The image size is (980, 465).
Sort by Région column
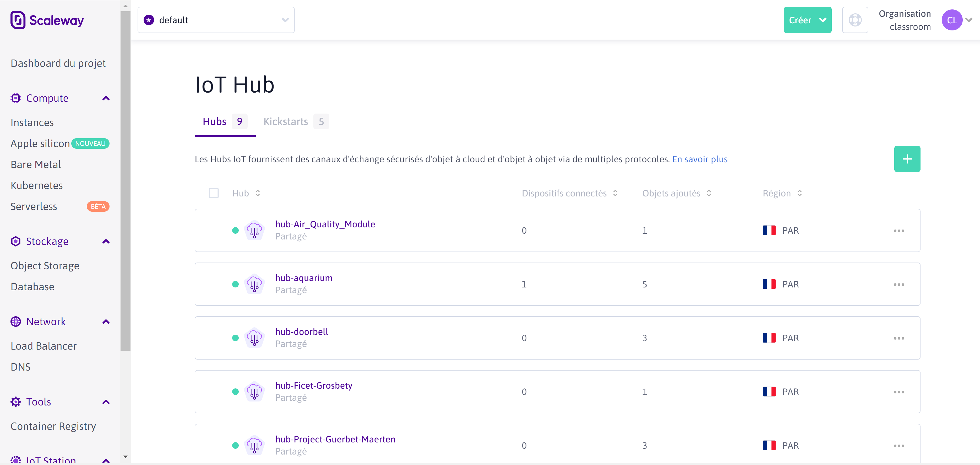pos(782,193)
